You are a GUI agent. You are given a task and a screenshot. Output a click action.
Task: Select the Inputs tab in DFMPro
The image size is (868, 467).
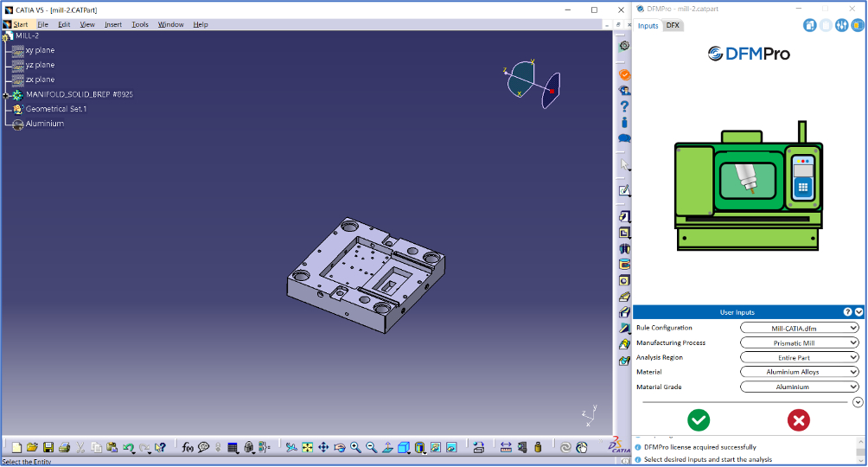648,25
